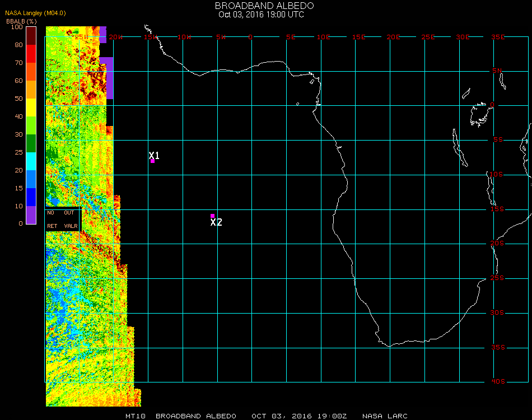Click the 40S latitude label
This screenshot has width=532, height=420.
[498, 382]
